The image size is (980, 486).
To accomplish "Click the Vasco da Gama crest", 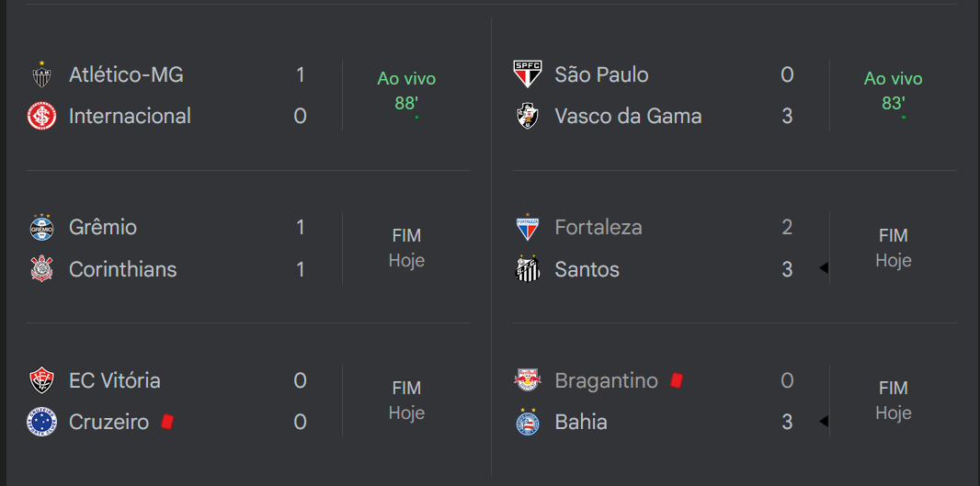I will (x=528, y=116).
